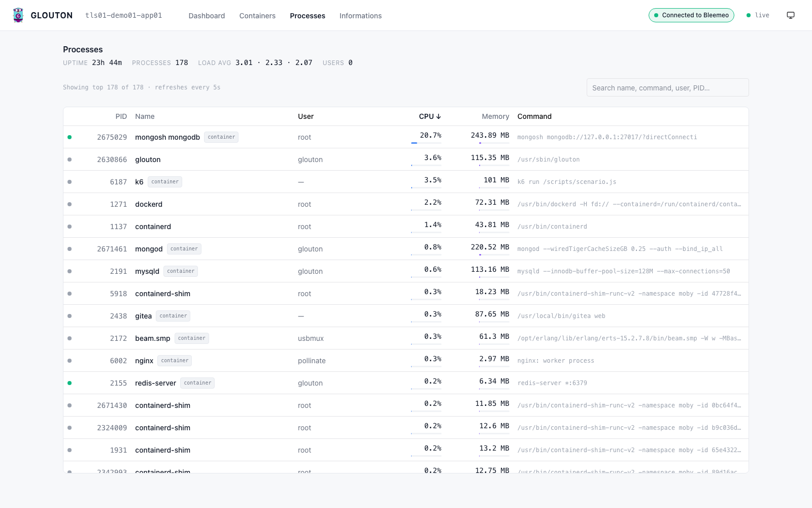Sort by the Name column header
This screenshot has height=508, width=812.
click(x=145, y=116)
